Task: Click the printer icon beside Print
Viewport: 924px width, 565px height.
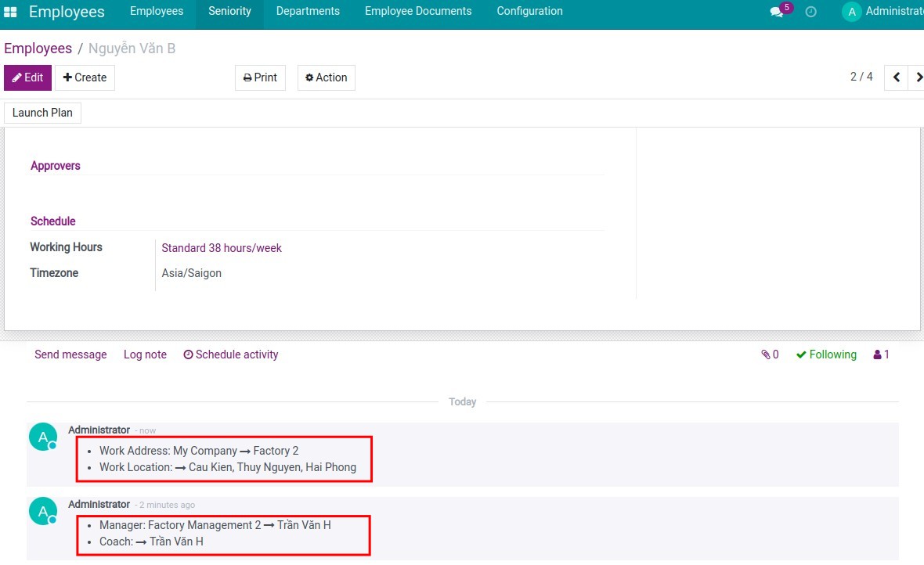Action: pos(247,77)
